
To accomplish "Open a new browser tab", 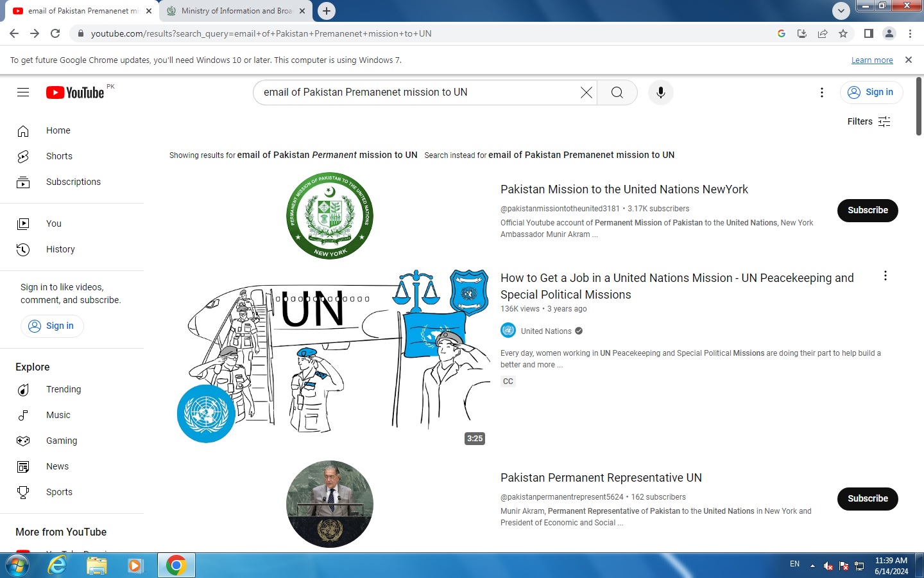I will [x=327, y=11].
